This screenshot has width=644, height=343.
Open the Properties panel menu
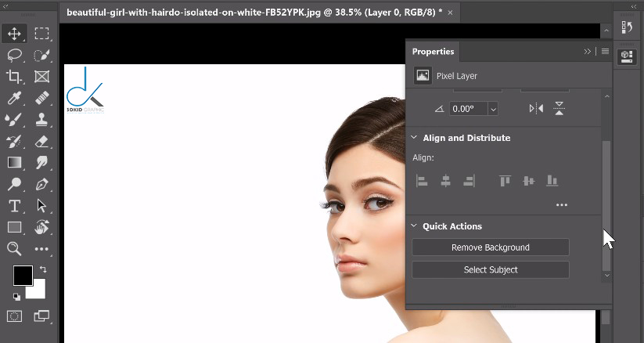[605, 52]
